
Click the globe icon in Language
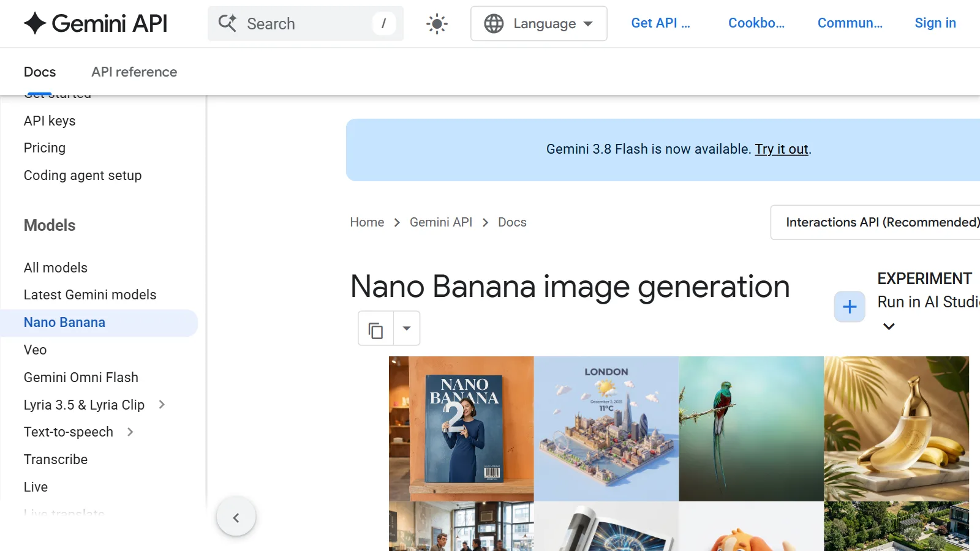tap(494, 24)
